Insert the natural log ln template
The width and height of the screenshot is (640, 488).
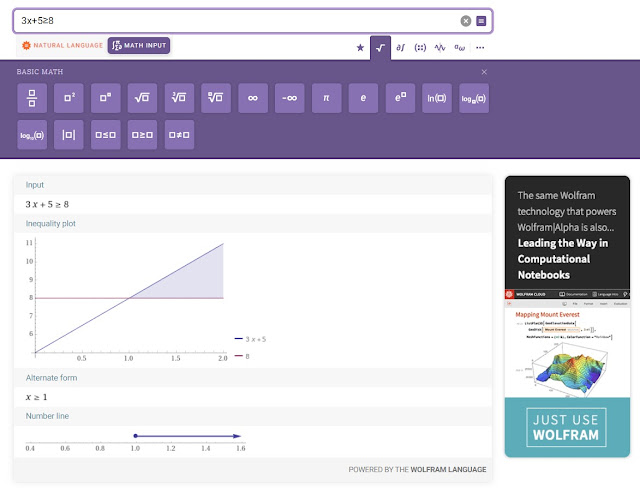(437, 98)
